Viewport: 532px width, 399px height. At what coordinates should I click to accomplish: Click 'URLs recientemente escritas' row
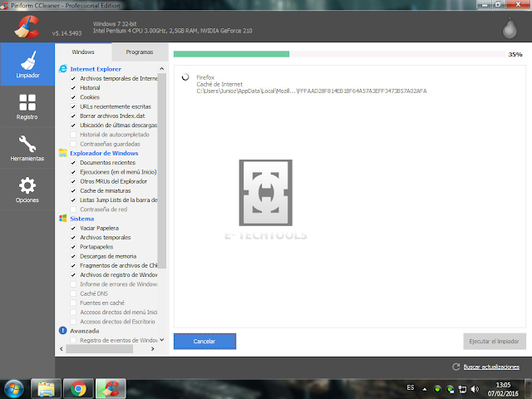(116, 106)
